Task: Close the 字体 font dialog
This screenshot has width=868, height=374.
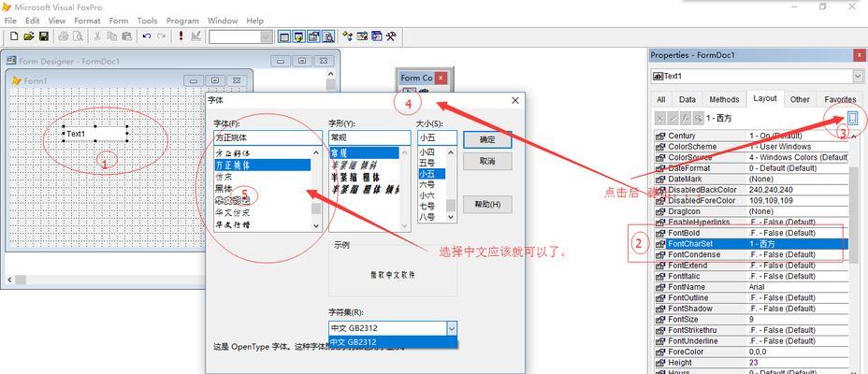Action: 515,100
